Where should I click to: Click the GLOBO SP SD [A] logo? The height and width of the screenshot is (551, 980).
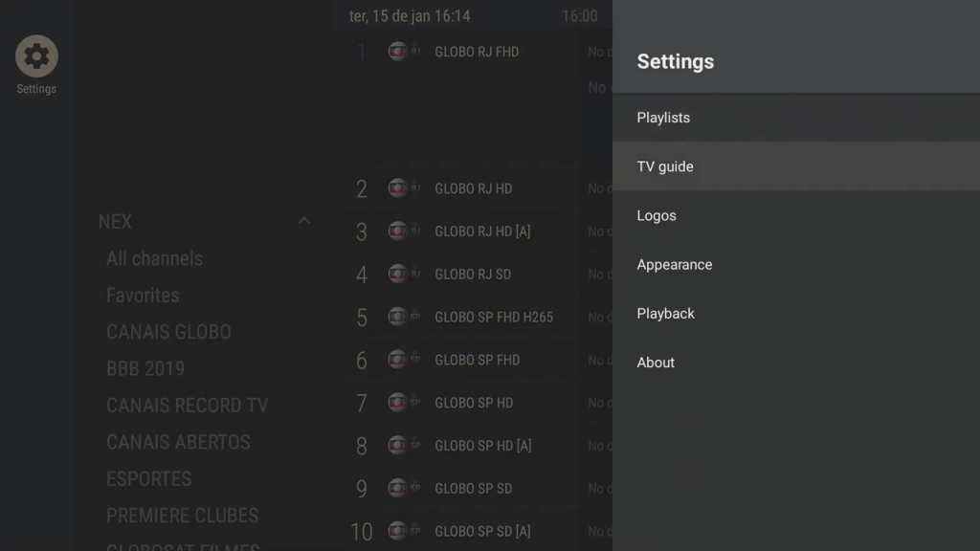(404, 532)
